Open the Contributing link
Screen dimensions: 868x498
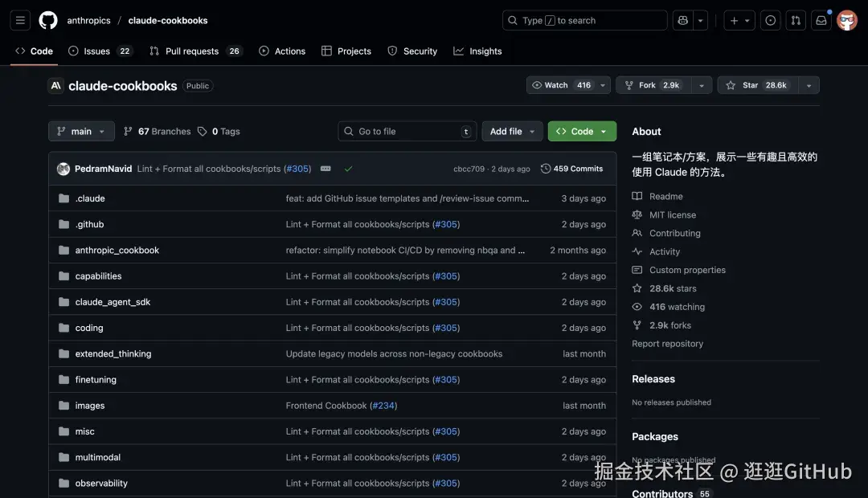click(x=666, y=233)
